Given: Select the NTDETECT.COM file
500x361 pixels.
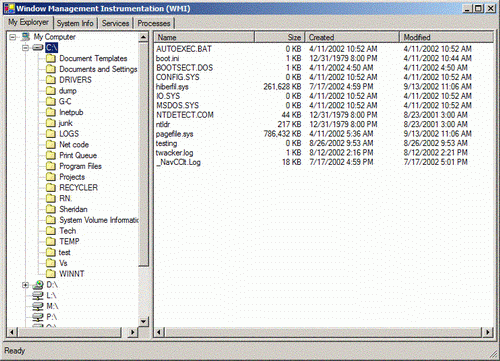Looking at the screenshot, I should [x=185, y=115].
